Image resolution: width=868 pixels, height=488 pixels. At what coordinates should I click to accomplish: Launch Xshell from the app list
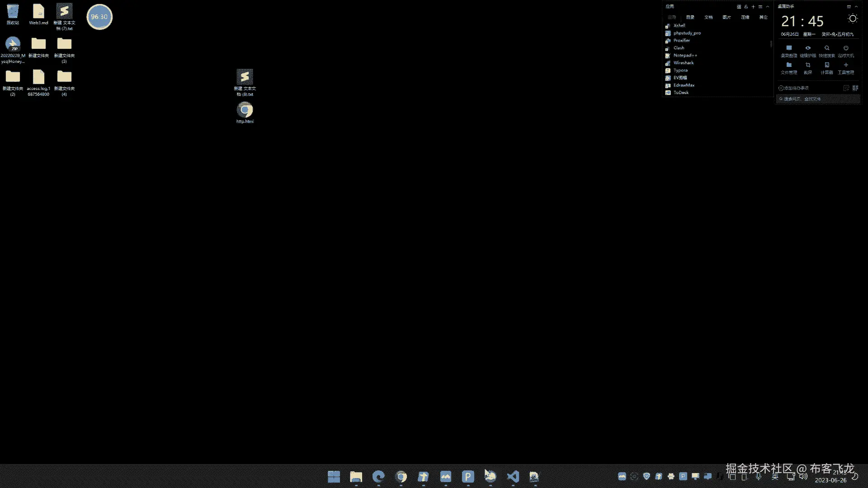pos(679,26)
